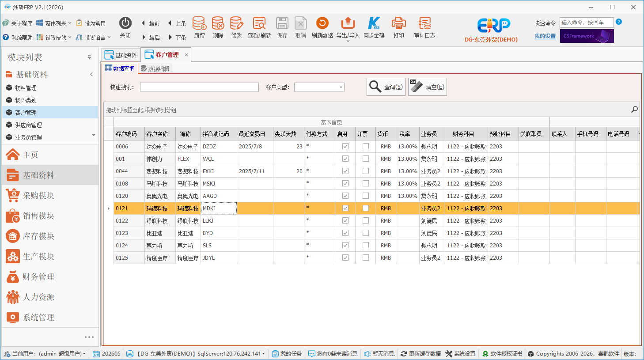Click the blue help icon near 快速命令
The image size is (644, 360).
[x=619, y=22]
